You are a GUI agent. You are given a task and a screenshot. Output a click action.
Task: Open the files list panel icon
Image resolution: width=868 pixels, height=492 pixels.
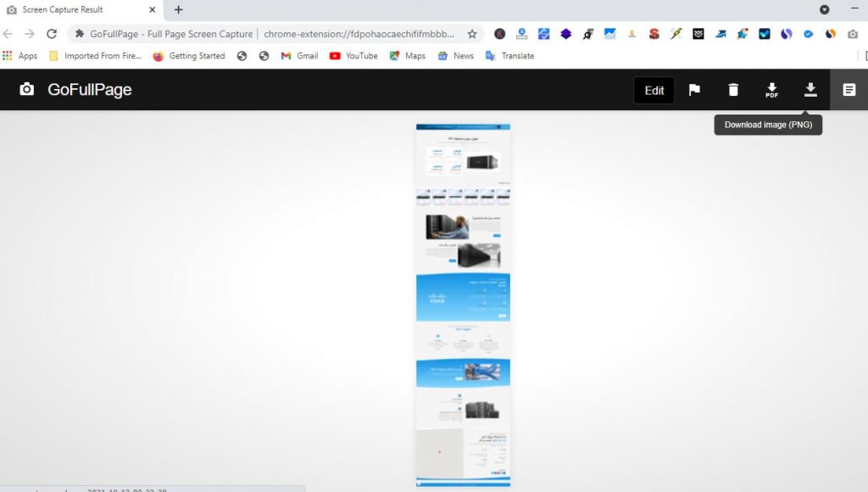[849, 90]
